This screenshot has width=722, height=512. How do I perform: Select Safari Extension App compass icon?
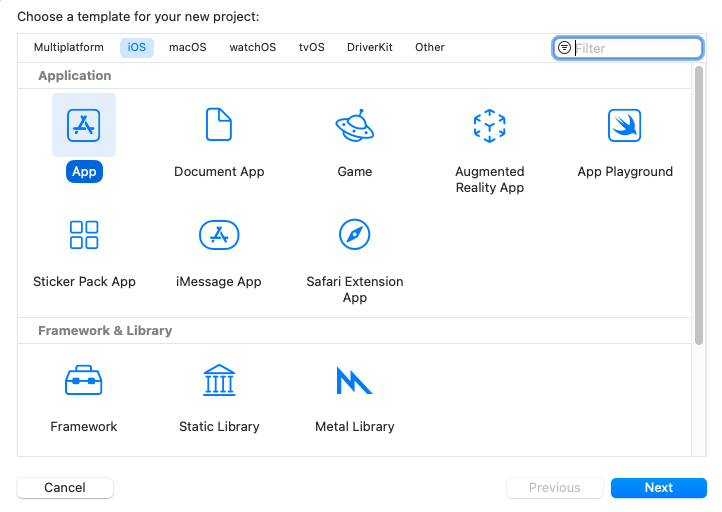click(x=354, y=235)
